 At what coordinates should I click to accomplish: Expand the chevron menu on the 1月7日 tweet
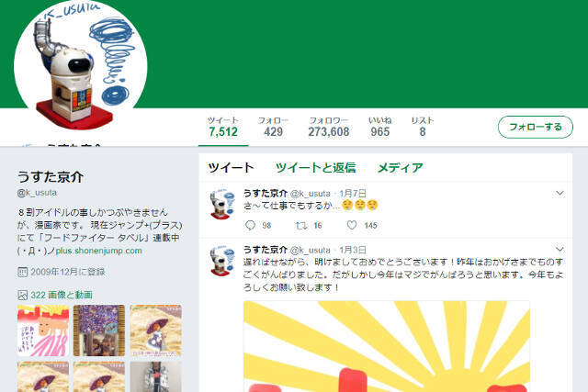point(560,193)
